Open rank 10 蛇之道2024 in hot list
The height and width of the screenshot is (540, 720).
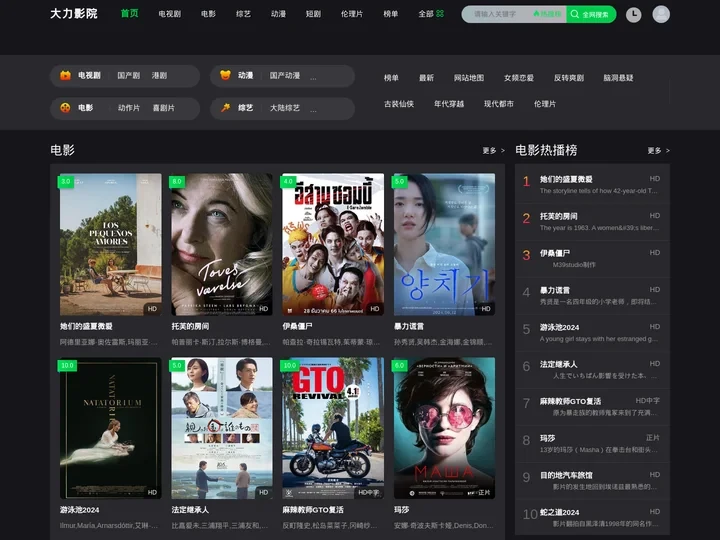(x=592, y=518)
